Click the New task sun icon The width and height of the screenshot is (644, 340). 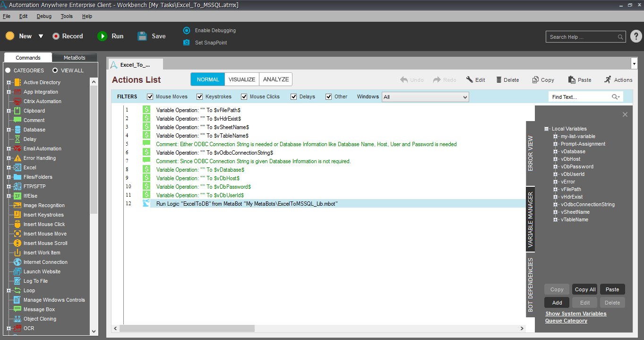[10, 36]
